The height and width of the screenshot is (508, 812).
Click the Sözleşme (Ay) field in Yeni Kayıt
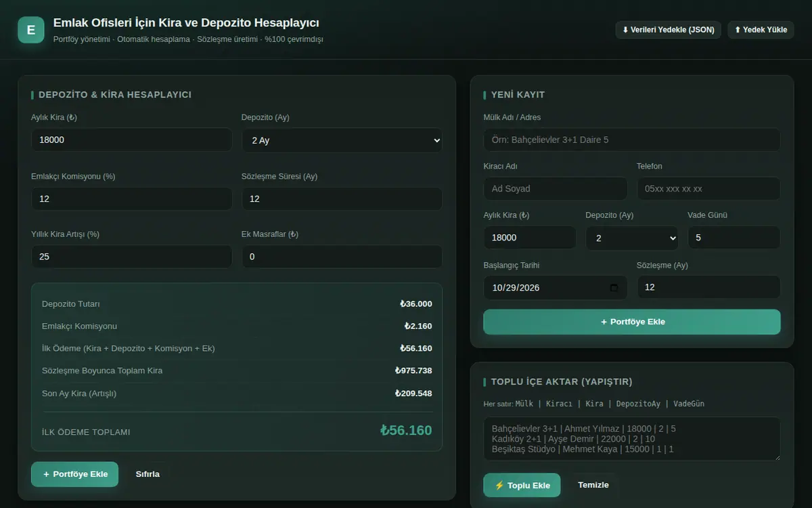coord(708,287)
